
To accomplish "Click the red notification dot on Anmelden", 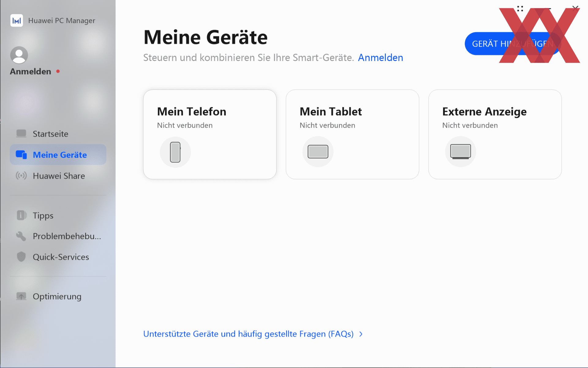I will pos(58,71).
